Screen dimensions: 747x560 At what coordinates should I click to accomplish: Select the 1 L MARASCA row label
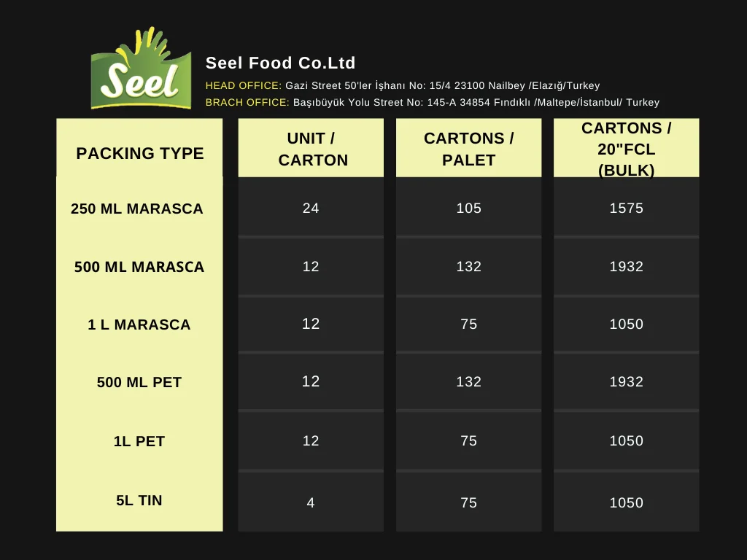coord(139,325)
